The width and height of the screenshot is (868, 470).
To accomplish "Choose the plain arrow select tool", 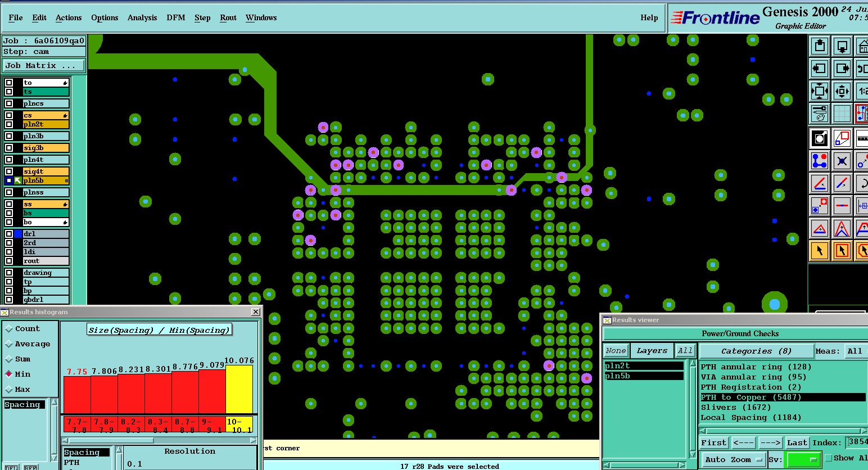I will [x=819, y=251].
